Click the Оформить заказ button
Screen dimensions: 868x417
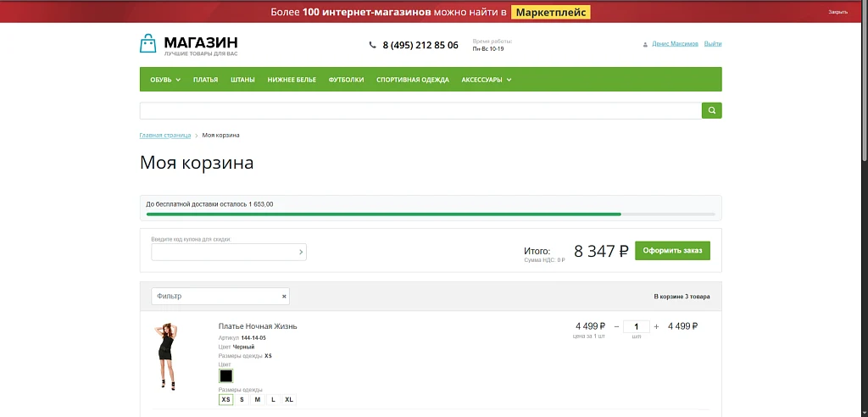(x=672, y=250)
